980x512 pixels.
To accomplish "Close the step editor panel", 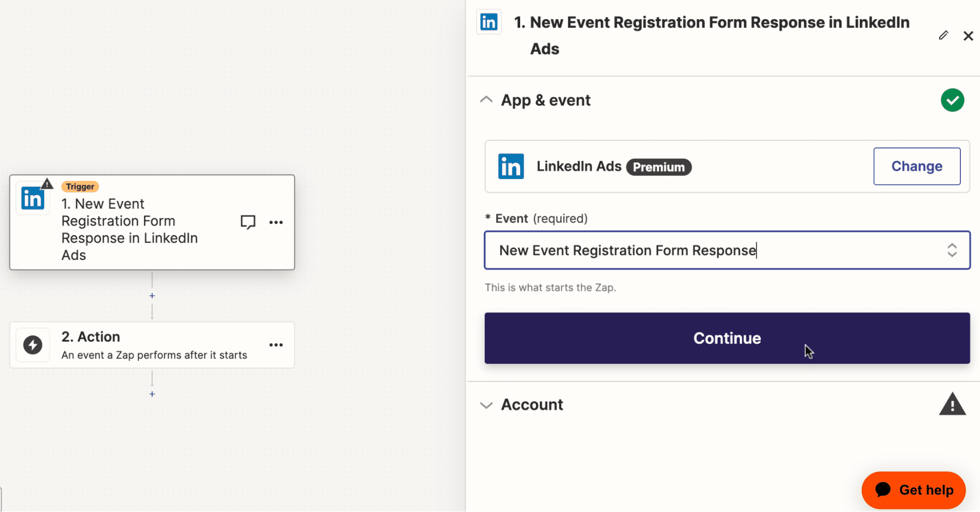I will pos(968,36).
